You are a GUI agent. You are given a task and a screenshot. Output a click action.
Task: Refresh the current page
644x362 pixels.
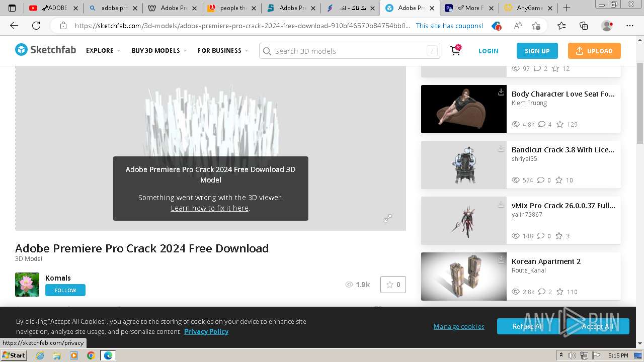click(36, 26)
